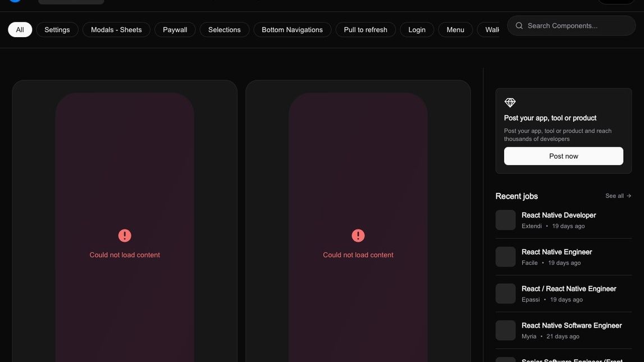The height and width of the screenshot is (362, 644).
Task: Select the Login filter chip
Action: pos(417,28)
